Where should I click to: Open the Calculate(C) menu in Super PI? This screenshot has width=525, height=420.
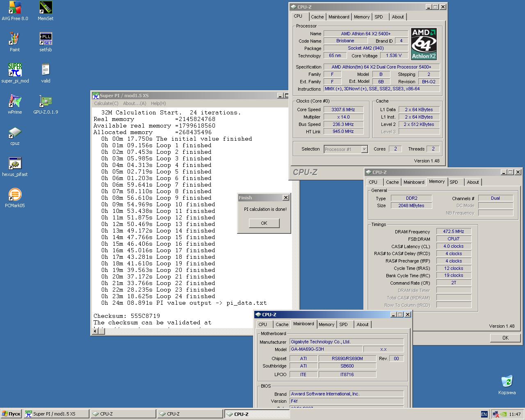[106, 103]
